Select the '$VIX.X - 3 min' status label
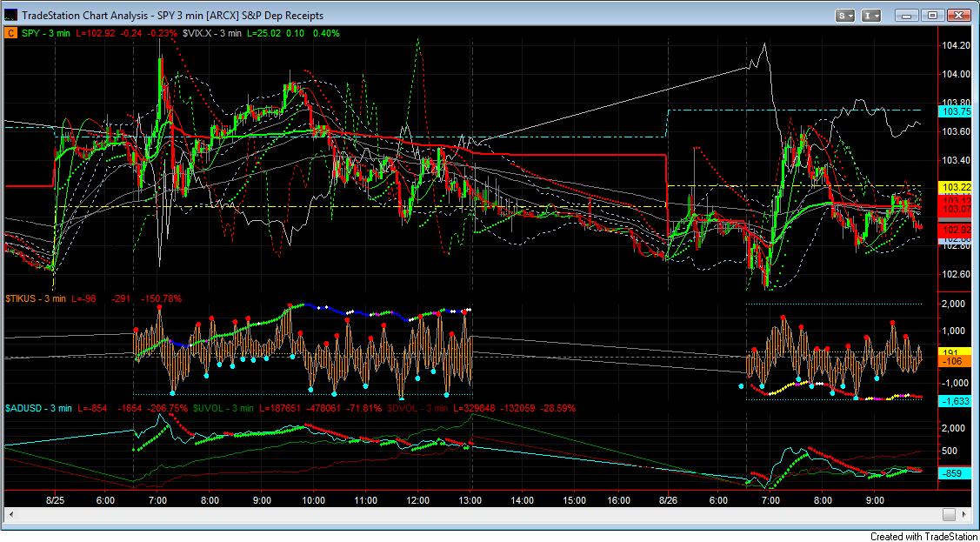The image size is (980, 542). pyautogui.click(x=211, y=33)
